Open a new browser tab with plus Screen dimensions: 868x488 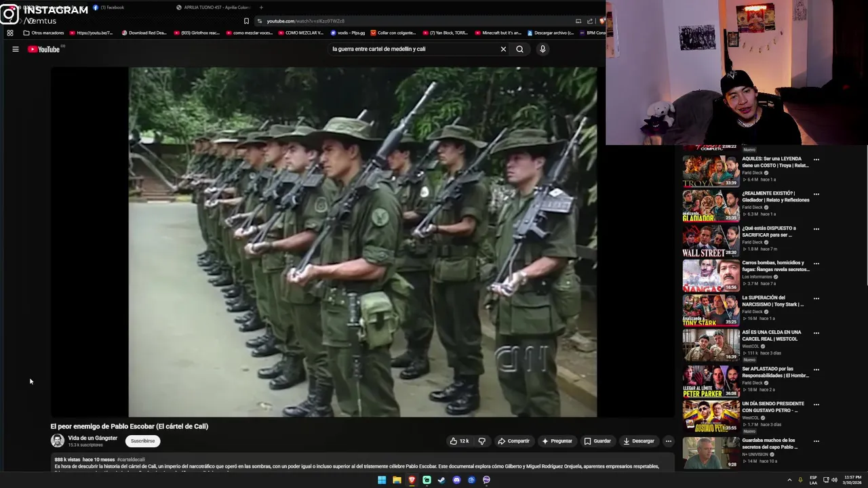(x=261, y=7)
